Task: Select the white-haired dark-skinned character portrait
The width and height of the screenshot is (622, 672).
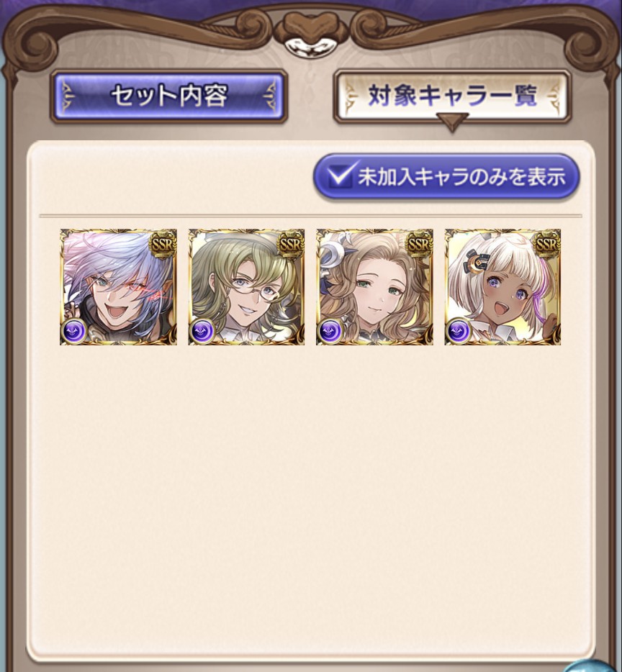Action: pyautogui.click(x=502, y=286)
